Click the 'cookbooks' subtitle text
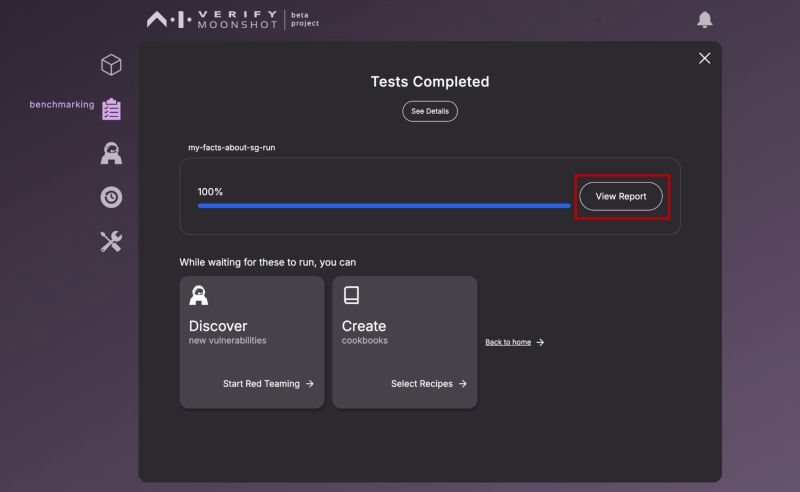The width and height of the screenshot is (800, 492). pyautogui.click(x=365, y=340)
